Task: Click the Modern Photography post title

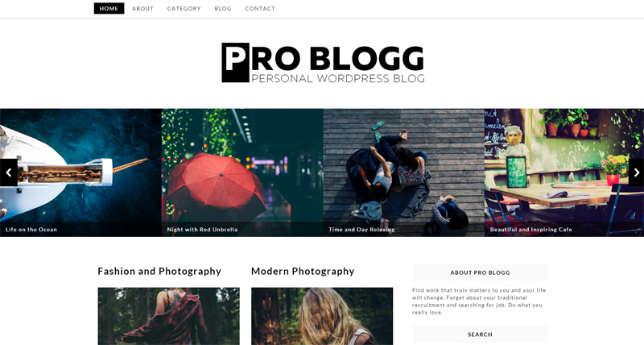Action: 303,272
